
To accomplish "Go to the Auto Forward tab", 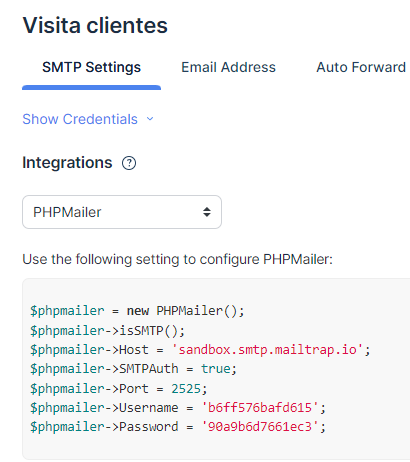I will [x=361, y=67].
